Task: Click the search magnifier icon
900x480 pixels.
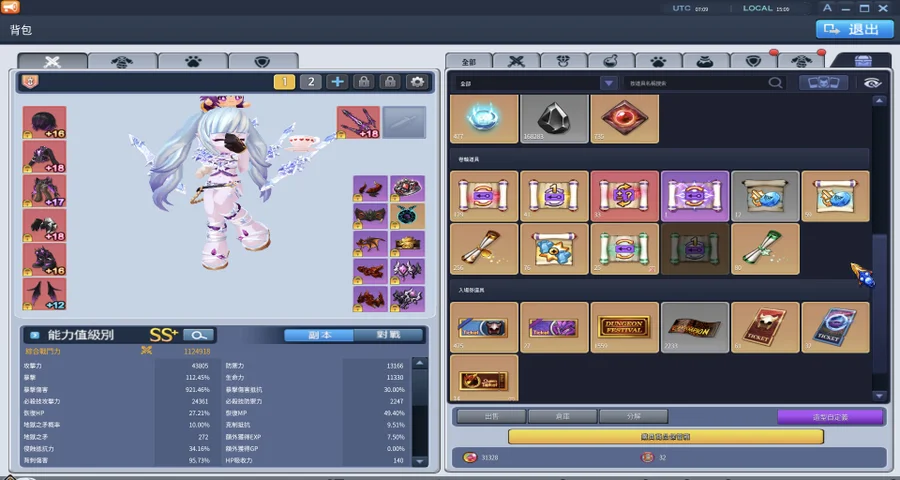Action: click(775, 83)
